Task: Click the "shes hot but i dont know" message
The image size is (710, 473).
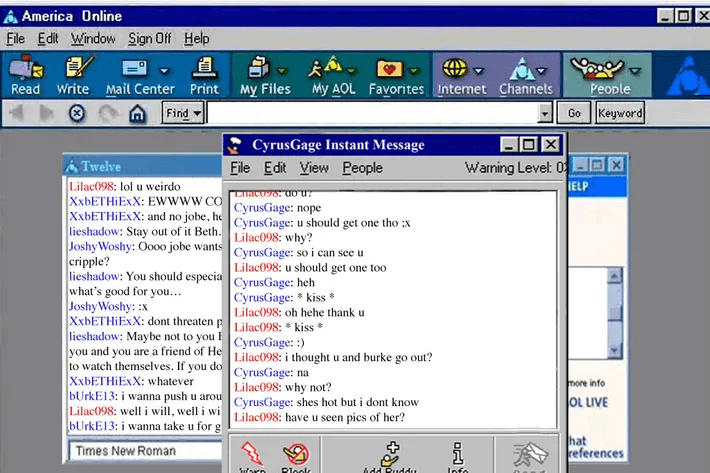Action: pos(358,402)
